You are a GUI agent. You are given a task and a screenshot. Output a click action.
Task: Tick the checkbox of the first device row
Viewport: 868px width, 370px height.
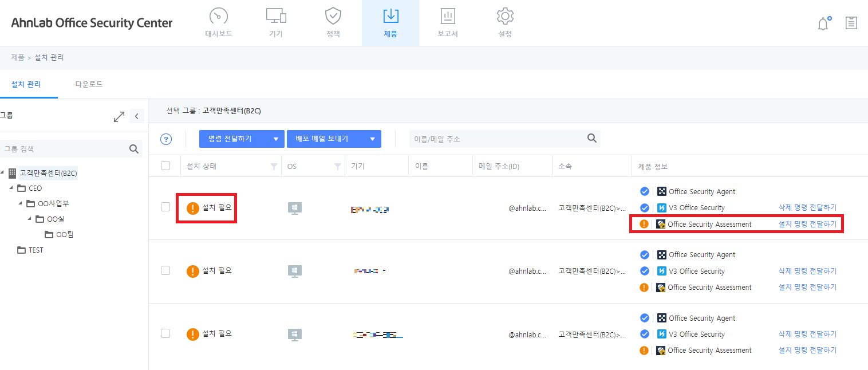coord(165,207)
